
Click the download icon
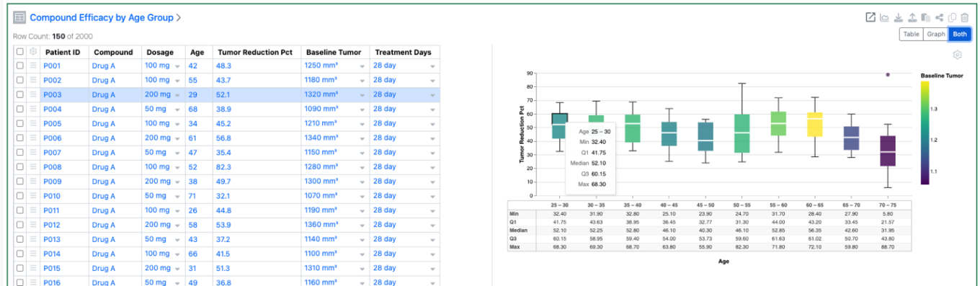(898, 18)
